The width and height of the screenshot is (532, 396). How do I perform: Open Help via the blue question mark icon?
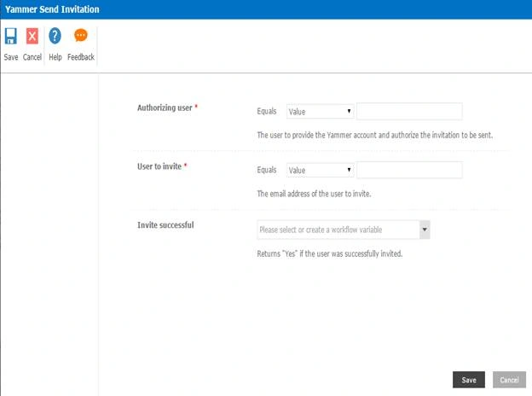(55, 36)
